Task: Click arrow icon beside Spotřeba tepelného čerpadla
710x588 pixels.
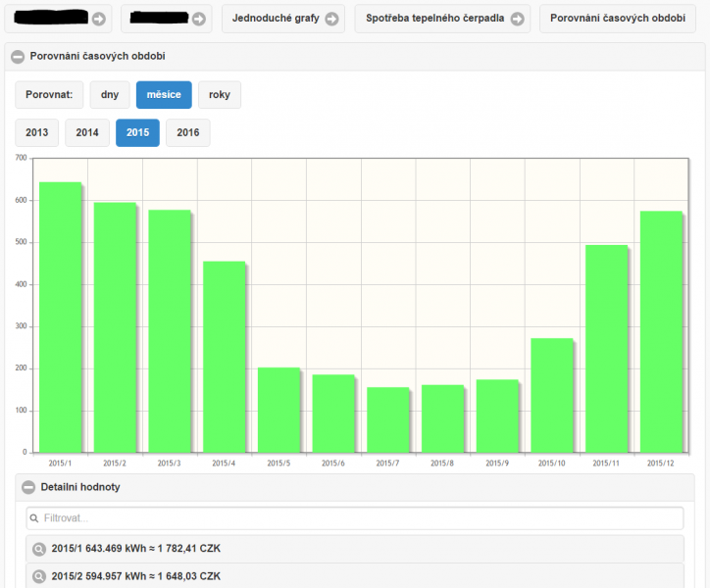Action: pyautogui.click(x=518, y=19)
